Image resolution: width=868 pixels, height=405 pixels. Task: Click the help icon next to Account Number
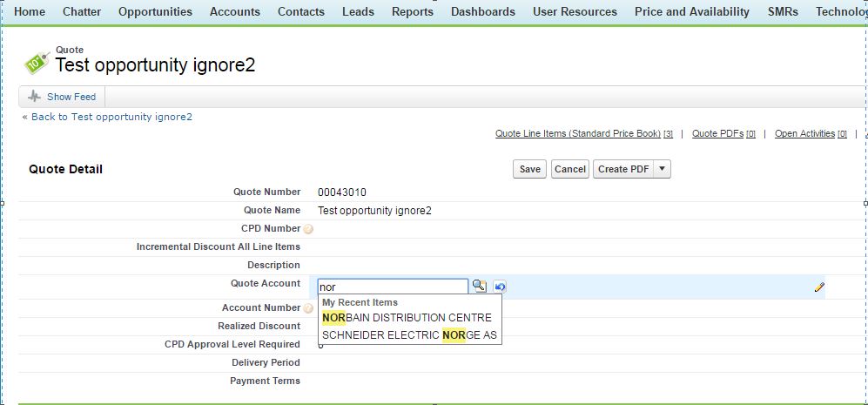[308, 308]
